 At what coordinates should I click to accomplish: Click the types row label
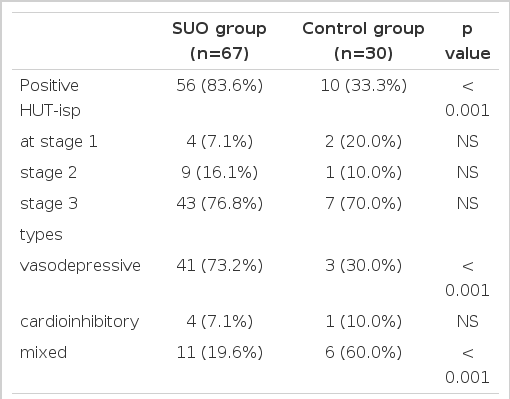[41, 235]
